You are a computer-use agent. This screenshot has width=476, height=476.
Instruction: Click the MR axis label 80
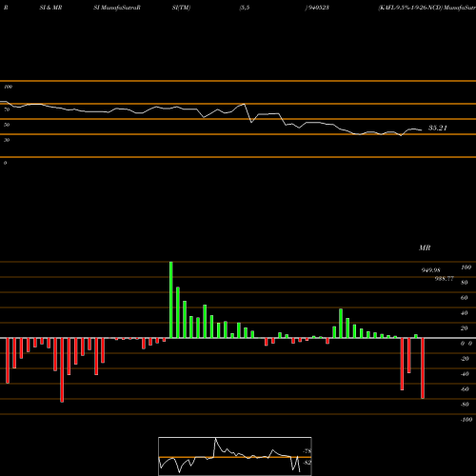[x=465, y=283]
